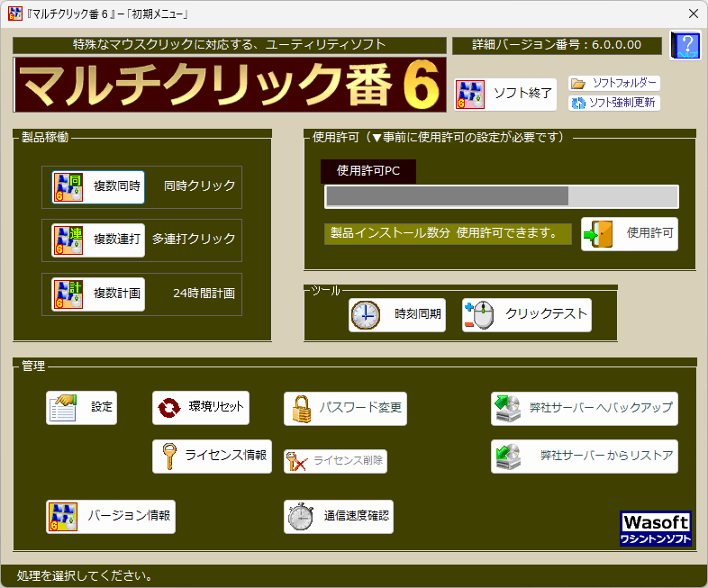Launch 複数同時 simultaneous click mode

98,186
